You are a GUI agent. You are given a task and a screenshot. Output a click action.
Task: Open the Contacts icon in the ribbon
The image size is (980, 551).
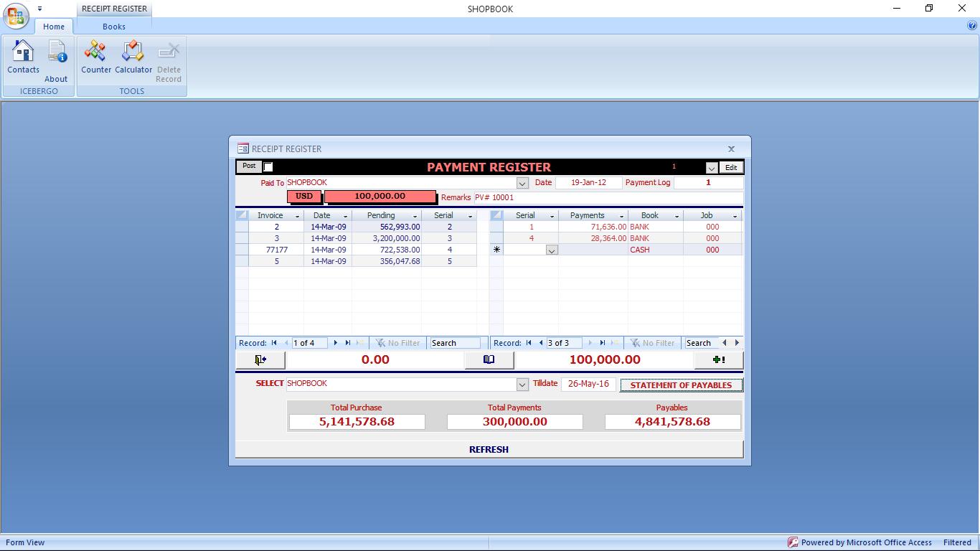tap(23, 56)
